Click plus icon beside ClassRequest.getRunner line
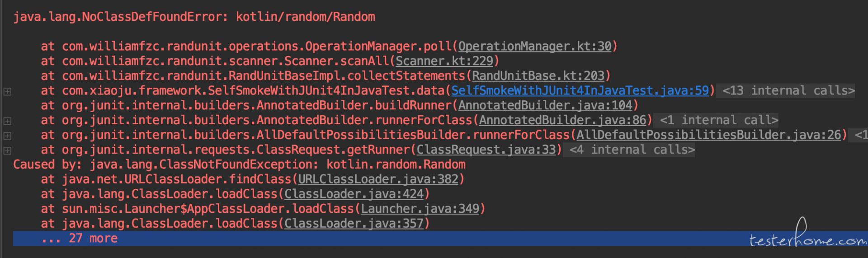 7,150
